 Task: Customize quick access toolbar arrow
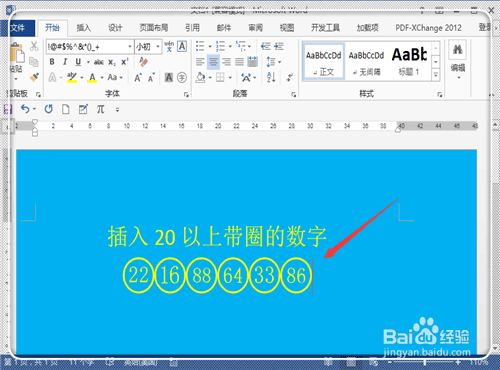click(117, 109)
